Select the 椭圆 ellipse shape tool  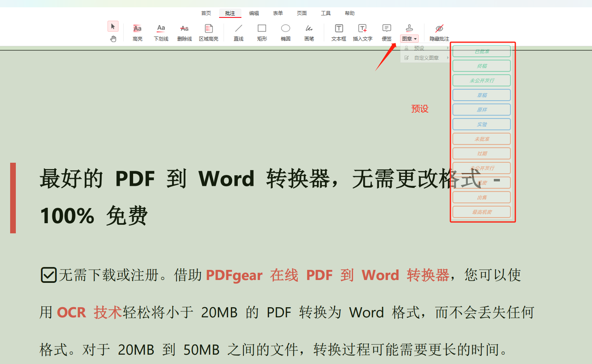click(286, 33)
